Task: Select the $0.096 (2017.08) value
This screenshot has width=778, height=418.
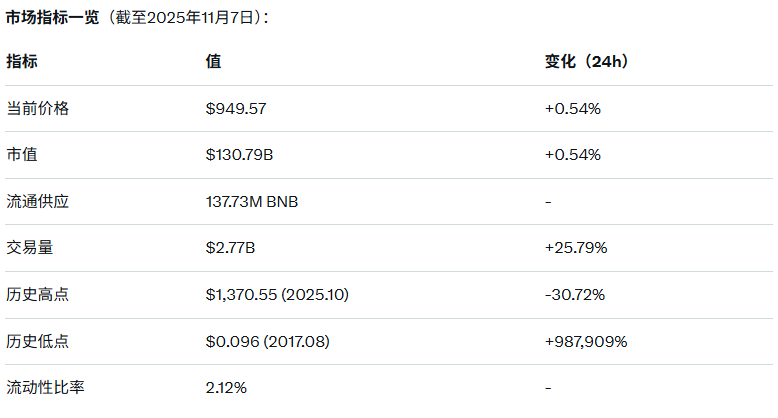Action: pos(267,341)
